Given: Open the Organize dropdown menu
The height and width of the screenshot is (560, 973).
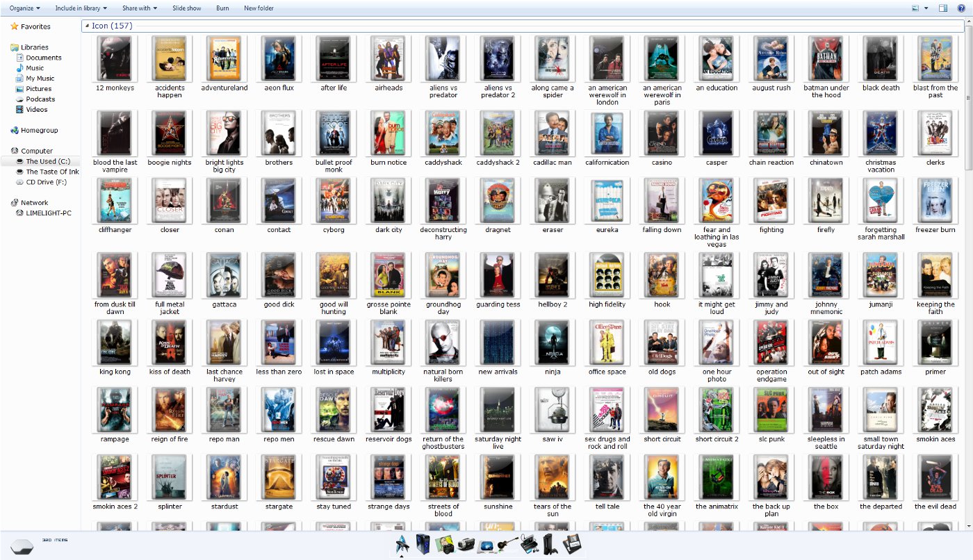Looking at the screenshot, I should click(24, 8).
